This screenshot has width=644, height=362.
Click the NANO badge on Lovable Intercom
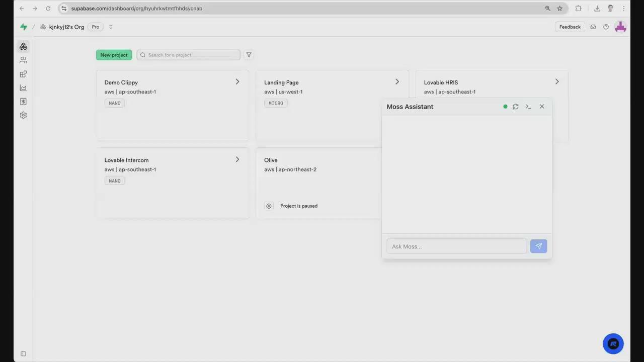115,181
